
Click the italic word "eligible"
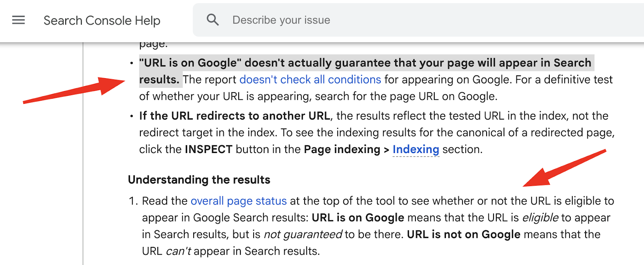pyautogui.click(x=540, y=218)
